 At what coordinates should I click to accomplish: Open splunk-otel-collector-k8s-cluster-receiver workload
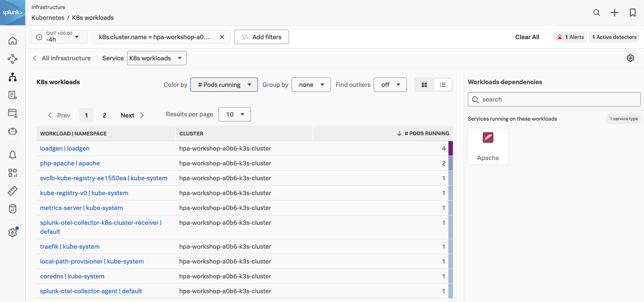[101, 227]
